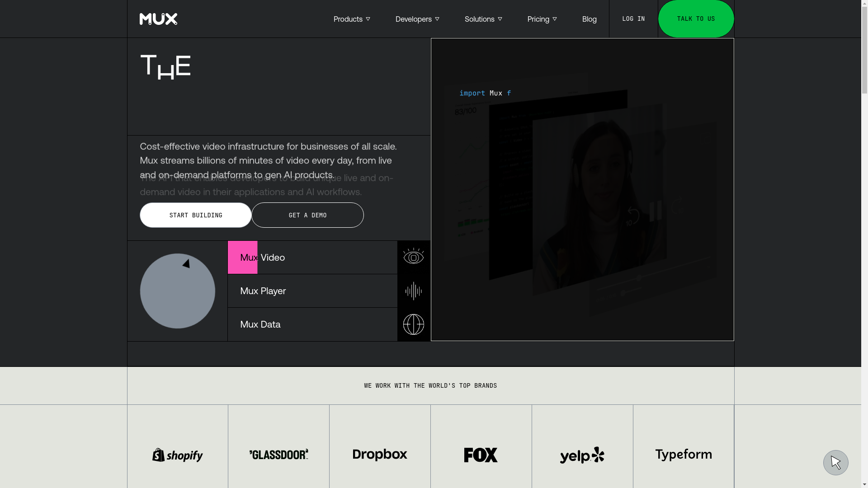Click the Glassdoor brand logo
This screenshot has height=488, width=868.
(279, 455)
